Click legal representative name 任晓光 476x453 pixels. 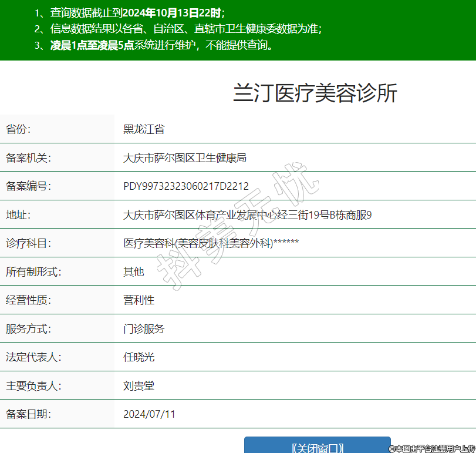[x=139, y=357]
